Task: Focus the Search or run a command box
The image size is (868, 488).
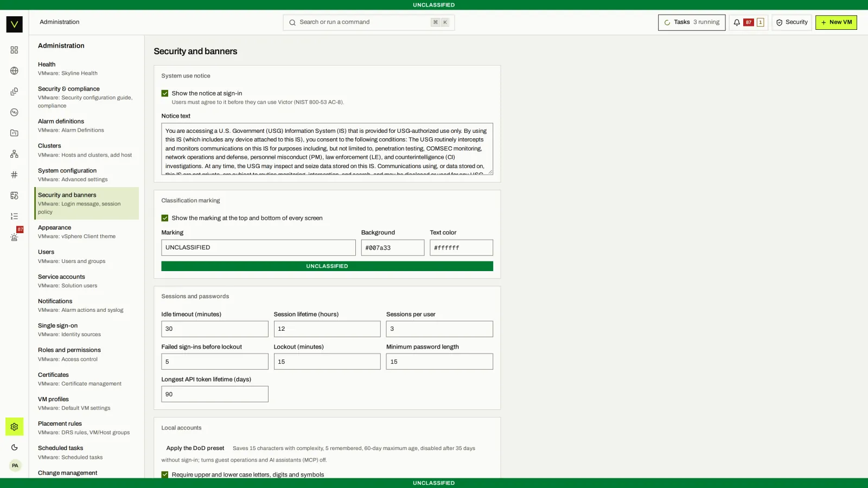Action: coord(368,22)
